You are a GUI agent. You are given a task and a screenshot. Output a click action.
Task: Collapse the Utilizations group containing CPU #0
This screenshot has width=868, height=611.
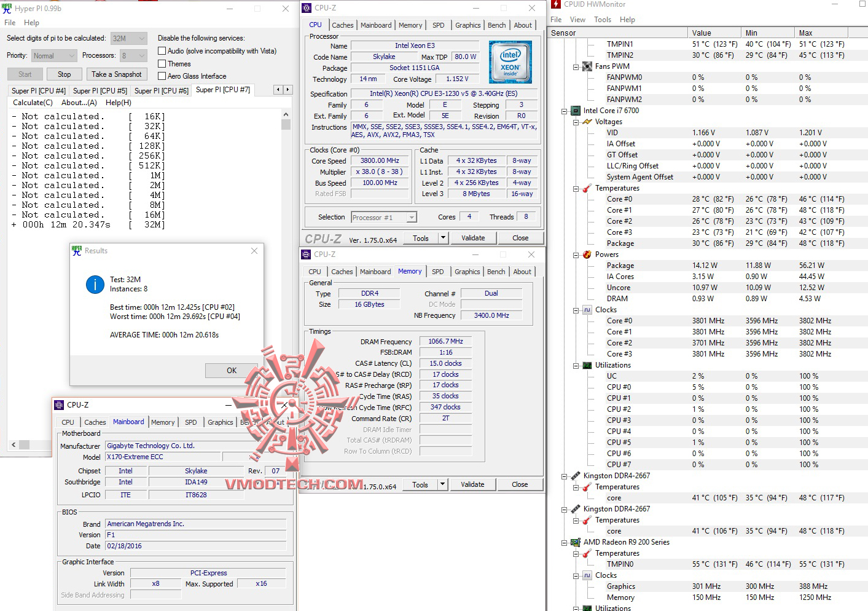[576, 365]
